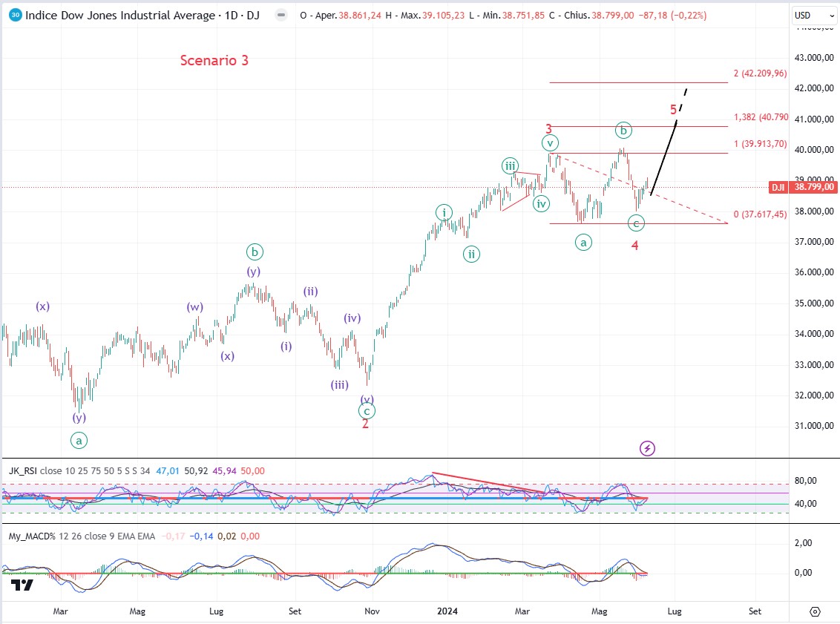Open the purple lightning event marker
This screenshot has width=840, height=624.
pos(647,448)
